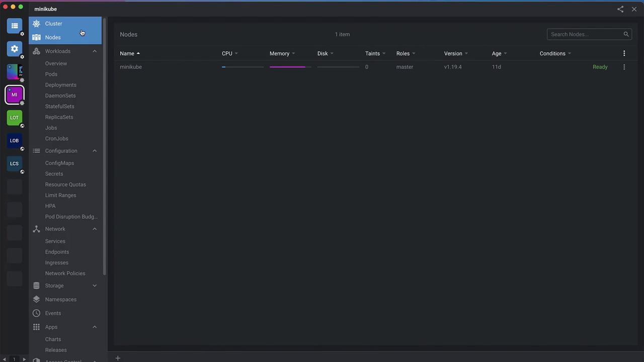Go to Pods in the sidebar
The width and height of the screenshot is (644, 362).
click(x=51, y=74)
